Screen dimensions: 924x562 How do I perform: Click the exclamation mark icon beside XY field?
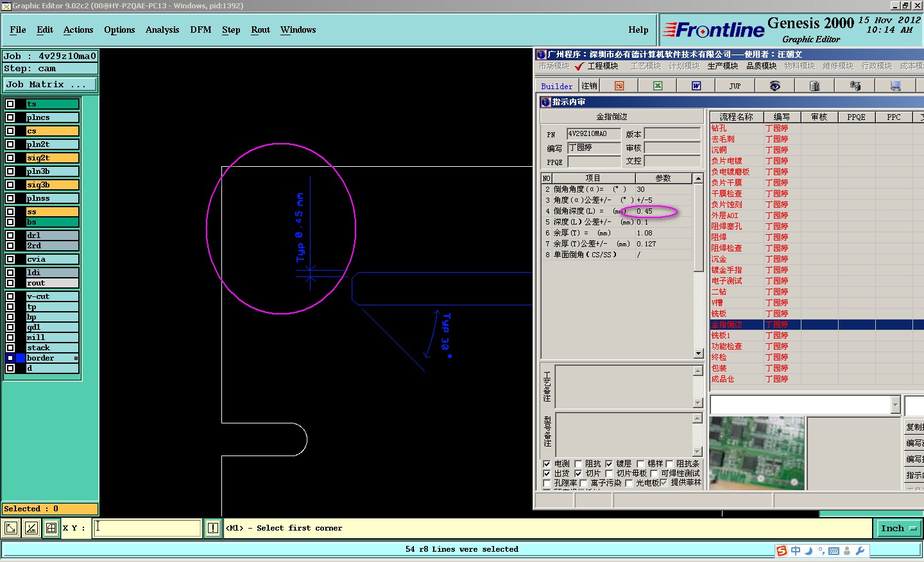pyautogui.click(x=213, y=528)
